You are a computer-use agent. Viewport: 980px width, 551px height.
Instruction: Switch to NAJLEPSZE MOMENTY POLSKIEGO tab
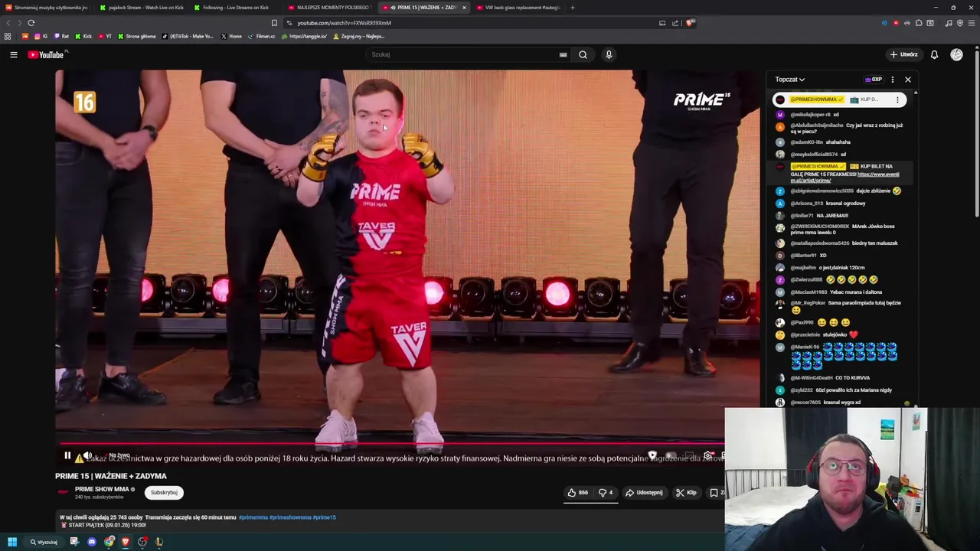pyautogui.click(x=330, y=8)
